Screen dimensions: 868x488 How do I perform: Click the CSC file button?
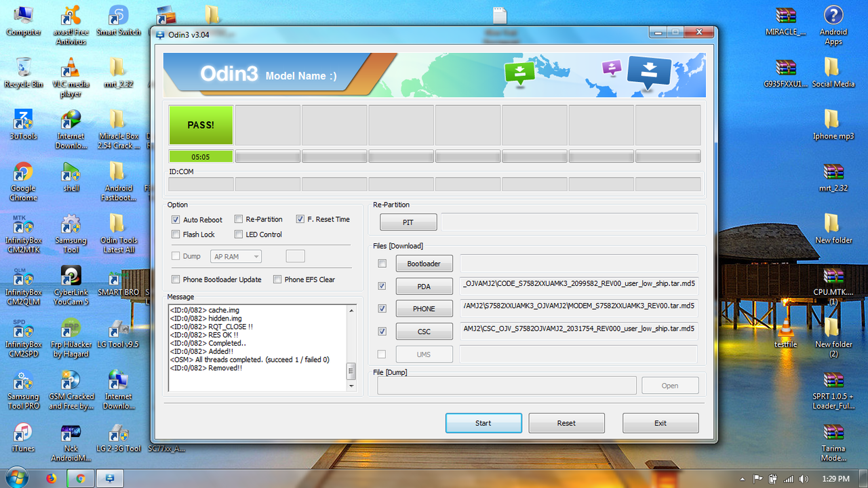pyautogui.click(x=424, y=331)
